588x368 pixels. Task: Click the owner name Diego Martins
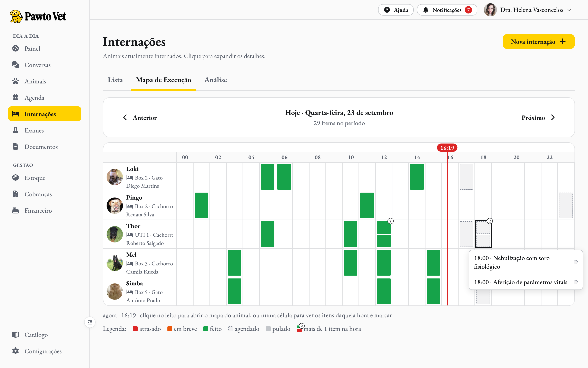coord(142,186)
